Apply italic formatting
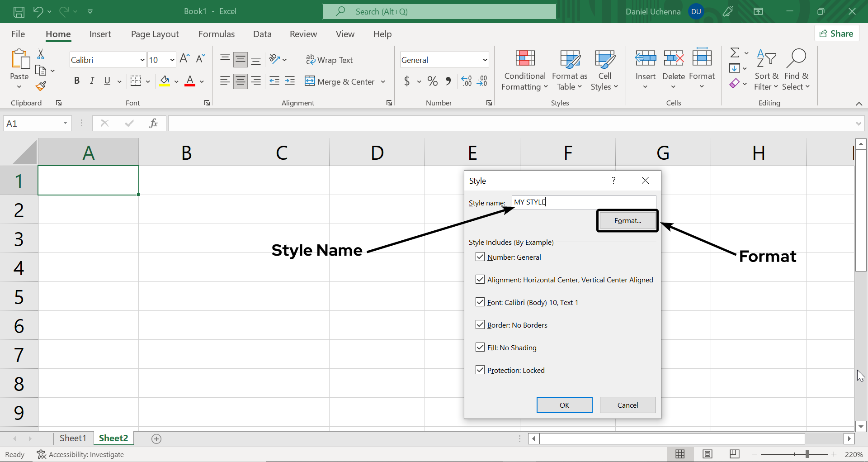Viewport: 868px width, 462px height. tap(92, 81)
